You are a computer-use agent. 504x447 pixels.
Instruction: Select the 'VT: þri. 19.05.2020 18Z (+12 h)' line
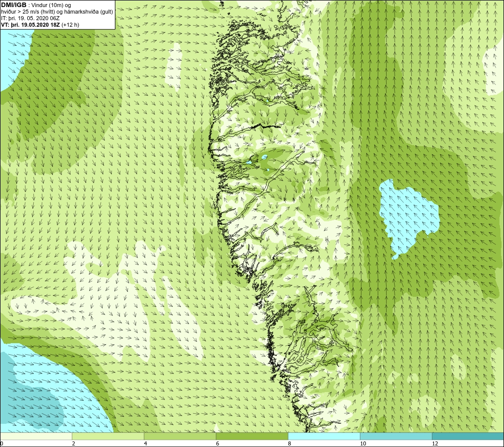tap(40, 24)
